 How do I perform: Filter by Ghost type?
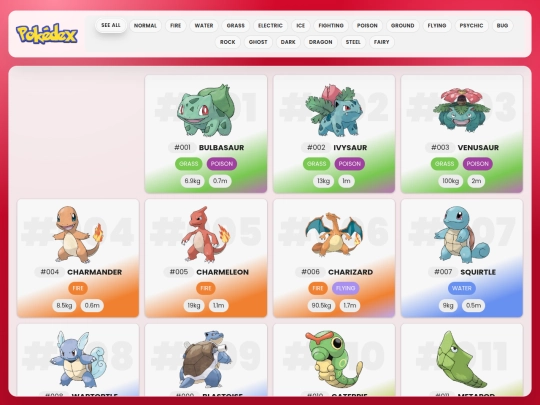[258, 42]
